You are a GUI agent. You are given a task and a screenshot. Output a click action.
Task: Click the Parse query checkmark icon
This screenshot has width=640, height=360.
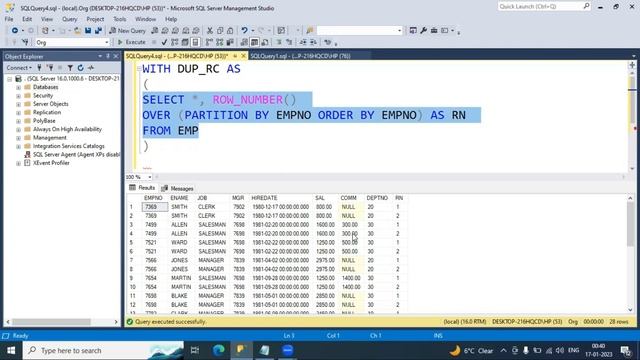coord(164,42)
